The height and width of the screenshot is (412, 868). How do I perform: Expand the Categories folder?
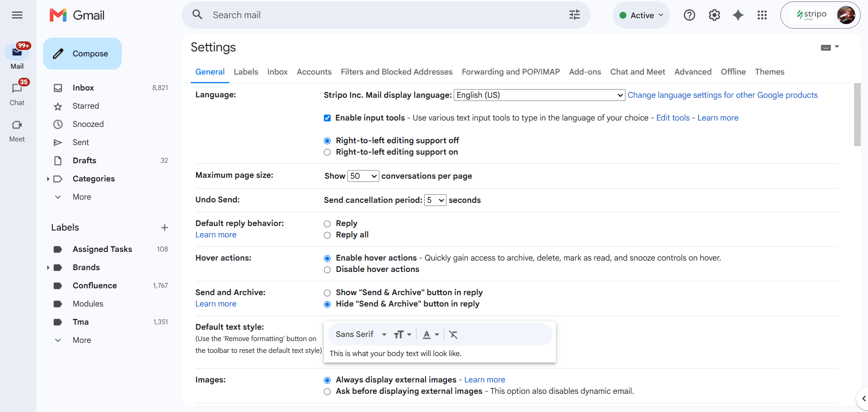click(48, 179)
